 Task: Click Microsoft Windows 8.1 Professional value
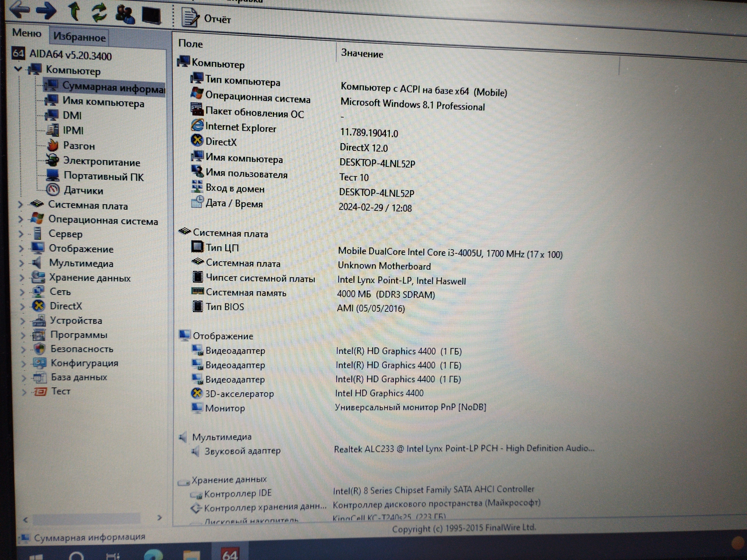412,105
